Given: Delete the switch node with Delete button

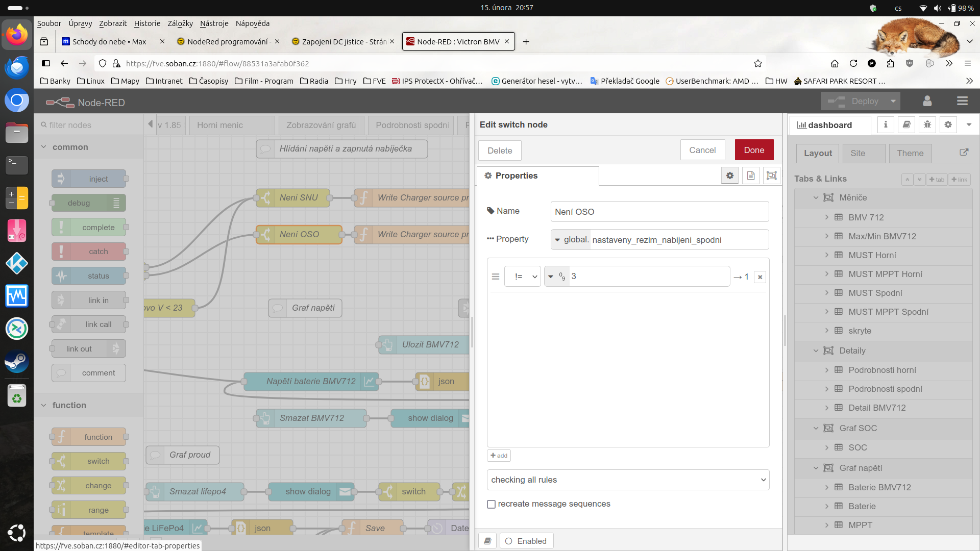Looking at the screenshot, I should [x=500, y=151].
